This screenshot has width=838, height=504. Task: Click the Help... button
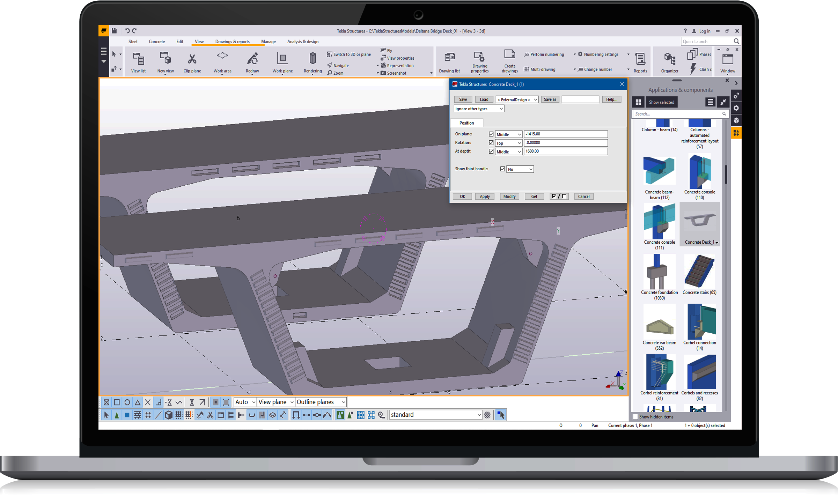612,99
